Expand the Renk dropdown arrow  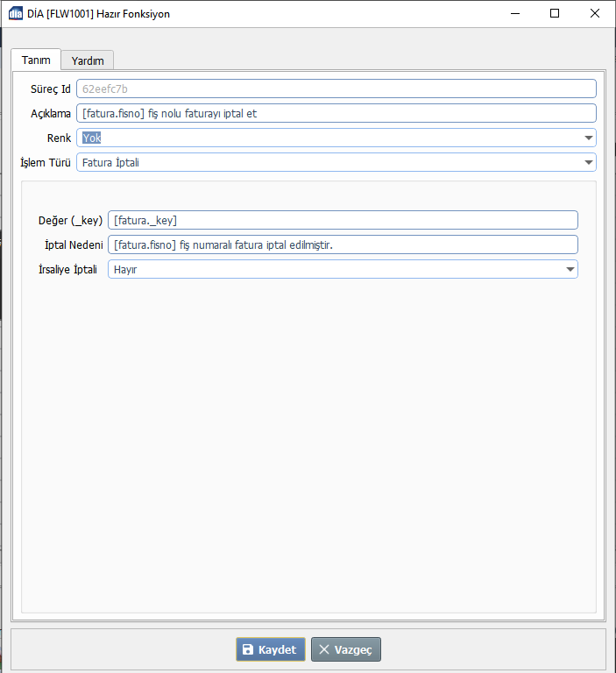coord(588,138)
